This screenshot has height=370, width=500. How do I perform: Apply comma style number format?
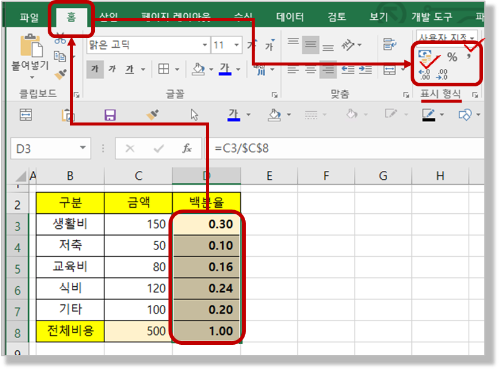pyautogui.click(x=469, y=56)
